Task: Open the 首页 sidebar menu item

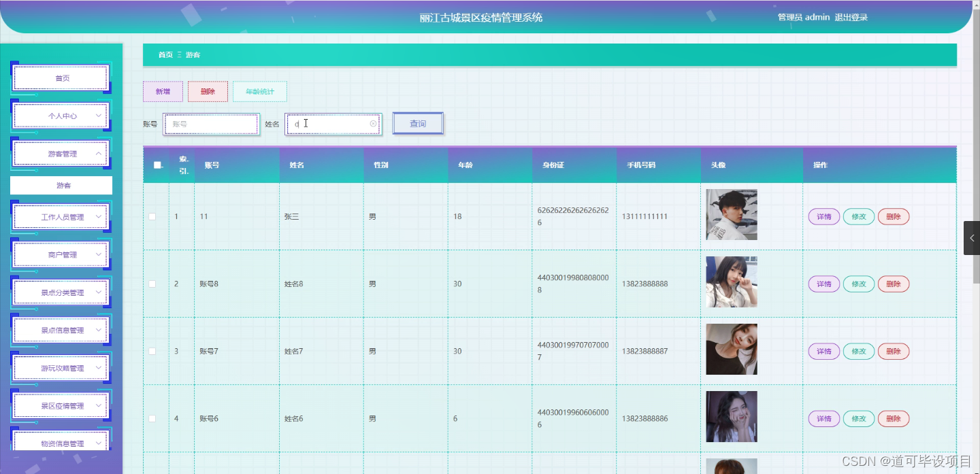Action: pyautogui.click(x=61, y=78)
